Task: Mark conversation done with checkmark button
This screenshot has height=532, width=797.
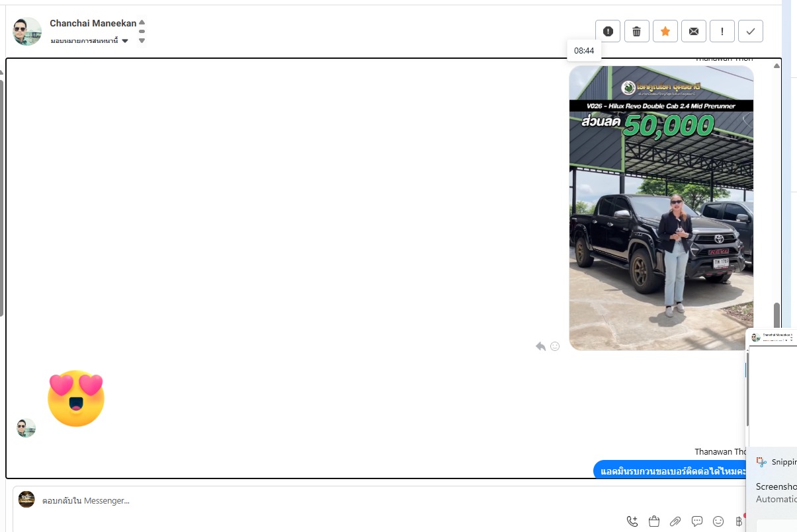Action: (751, 31)
